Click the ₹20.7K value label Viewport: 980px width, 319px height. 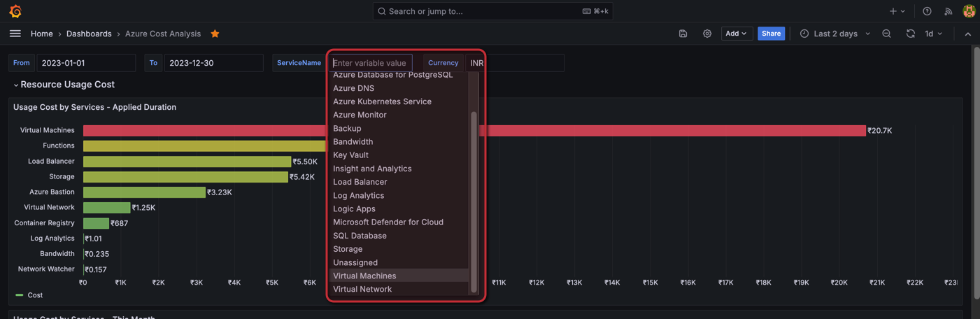(x=879, y=131)
